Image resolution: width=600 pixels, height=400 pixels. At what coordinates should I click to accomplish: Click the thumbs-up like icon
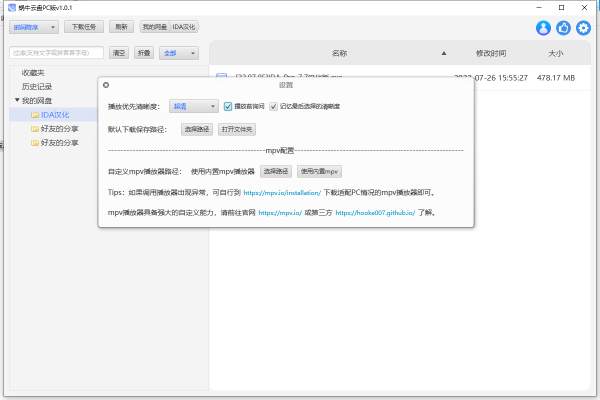(x=564, y=28)
